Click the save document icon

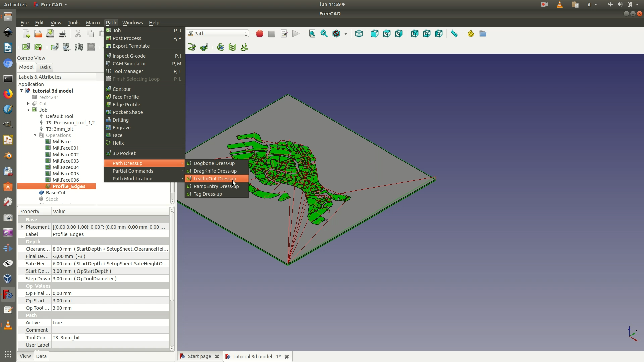coord(50,34)
